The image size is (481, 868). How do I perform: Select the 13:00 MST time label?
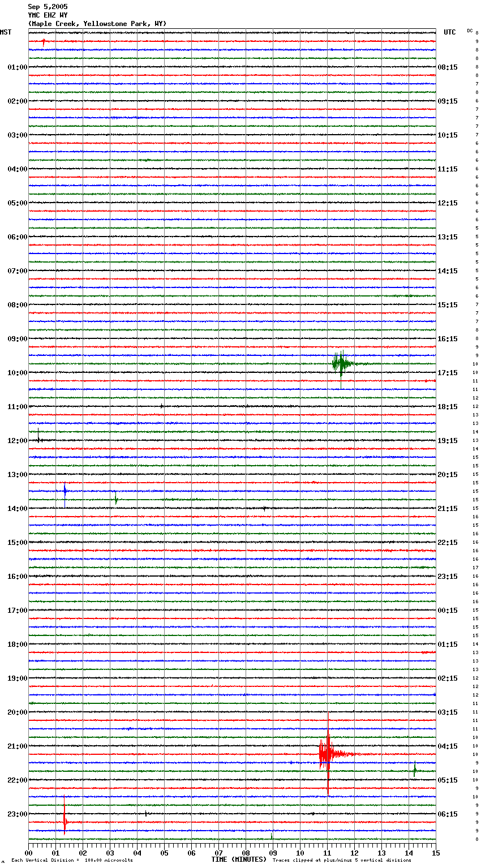coord(18,475)
